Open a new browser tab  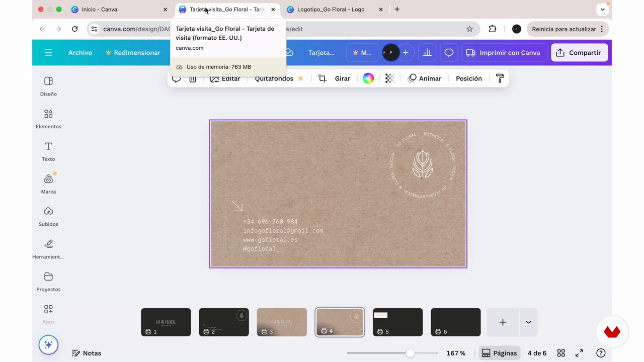pos(397,10)
